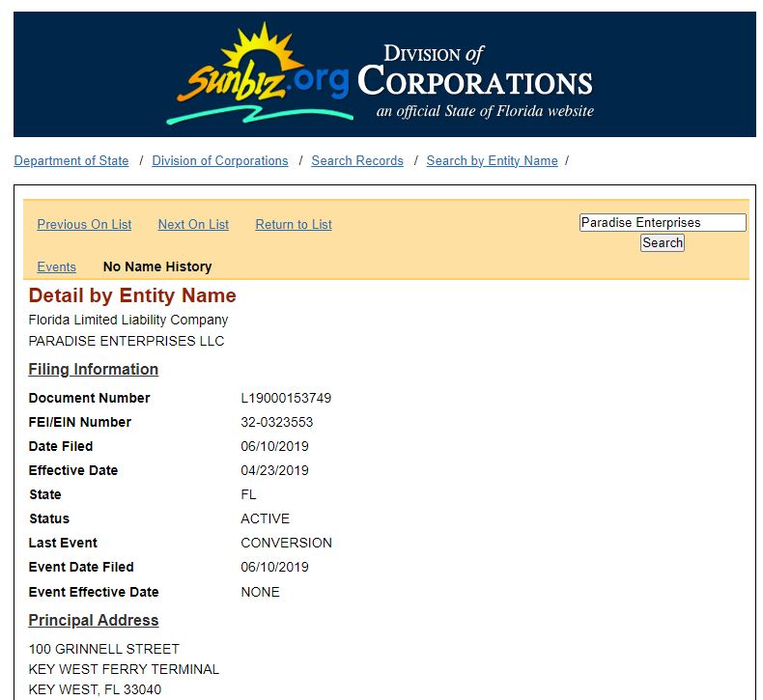Image resolution: width=763 pixels, height=700 pixels.
Task: Navigate to Search by Entity Name
Action: tap(492, 161)
